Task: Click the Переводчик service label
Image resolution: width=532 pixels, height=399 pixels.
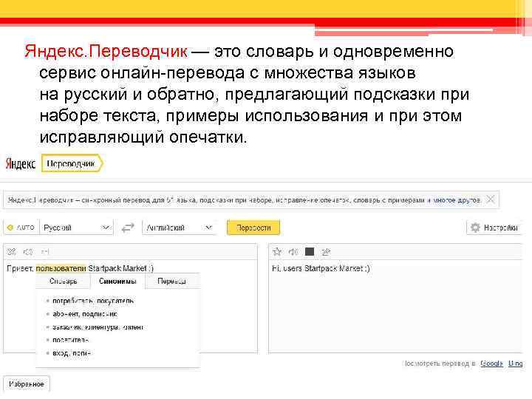Action: tap(71, 163)
